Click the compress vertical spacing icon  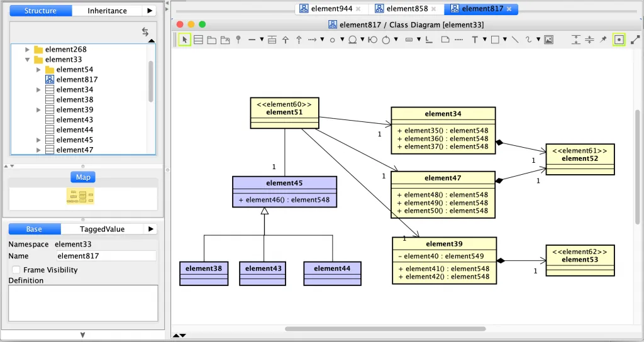(589, 40)
